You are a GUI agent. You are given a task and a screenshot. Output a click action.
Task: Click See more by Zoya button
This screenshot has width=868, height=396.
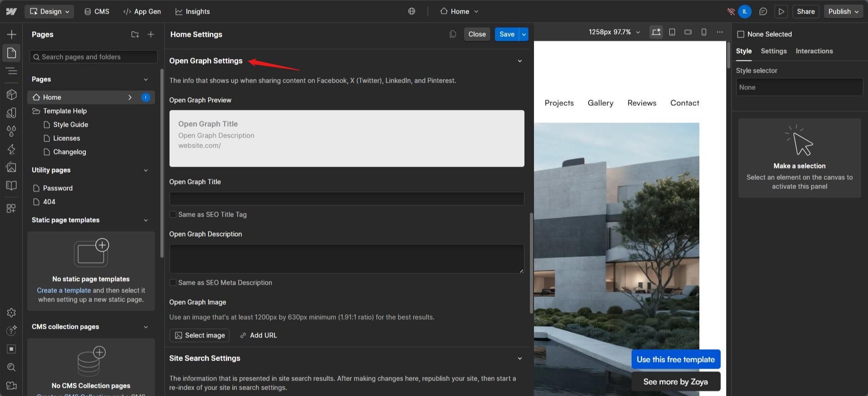point(676,381)
